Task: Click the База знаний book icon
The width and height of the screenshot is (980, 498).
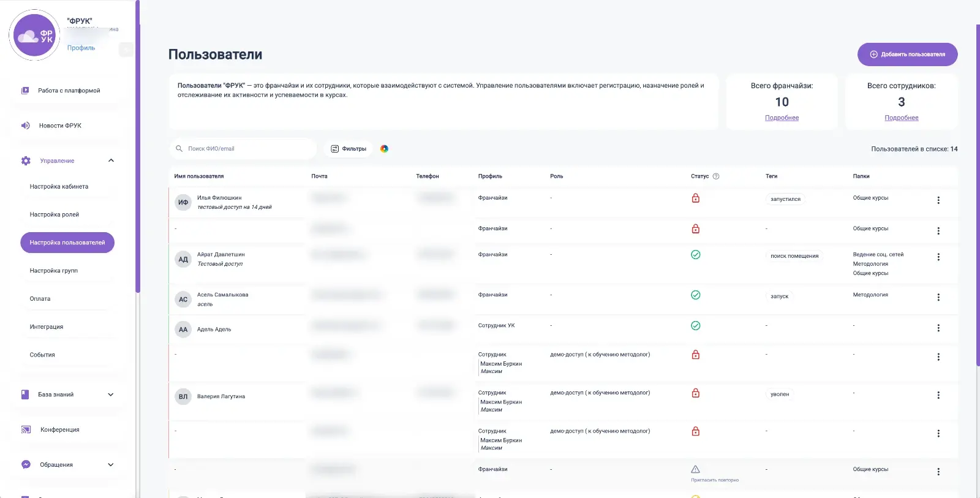Action: (25, 394)
